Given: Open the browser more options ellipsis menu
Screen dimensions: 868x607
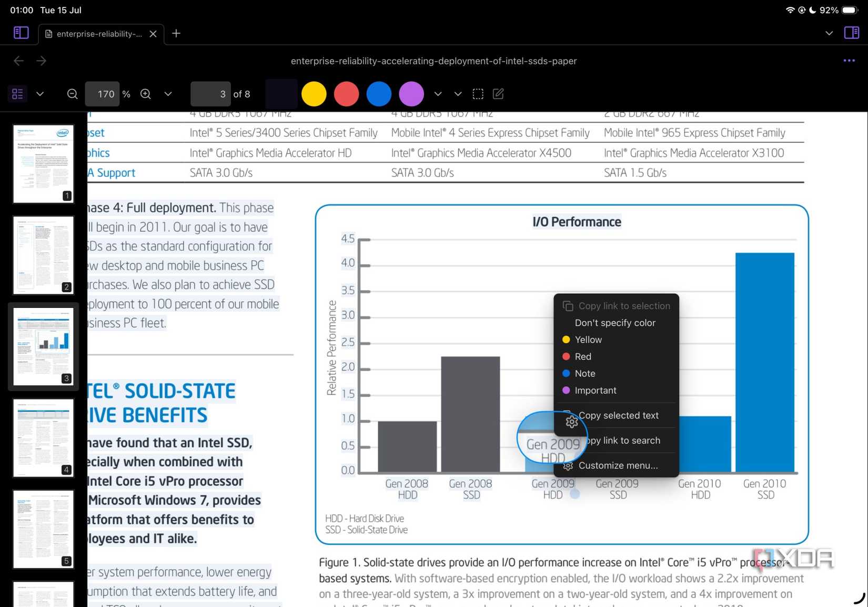Looking at the screenshot, I should pyautogui.click(x=849, y=61).
